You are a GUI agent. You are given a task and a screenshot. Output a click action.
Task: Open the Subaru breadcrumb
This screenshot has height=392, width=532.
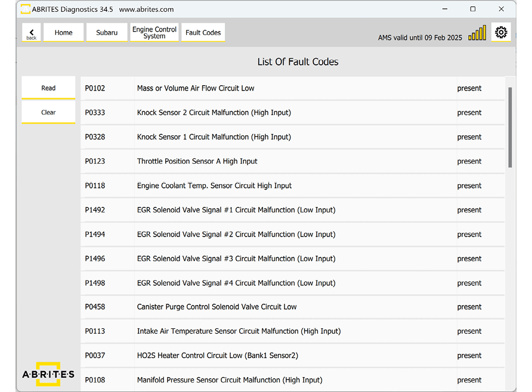point(107,33)
